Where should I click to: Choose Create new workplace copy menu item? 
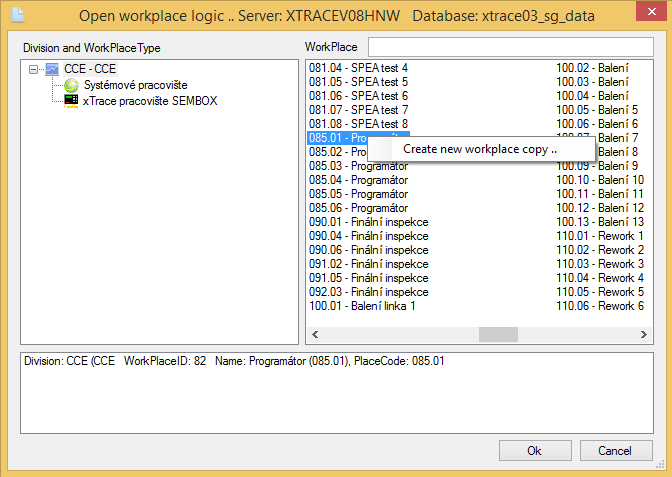coord(480,149)
